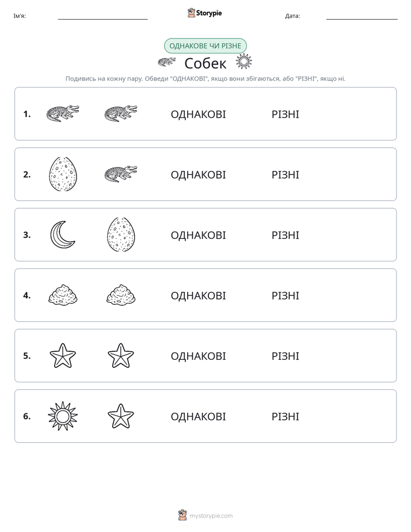Click the egg icon in row 2
Screen dimensions: 411x532
click(63, 174)
